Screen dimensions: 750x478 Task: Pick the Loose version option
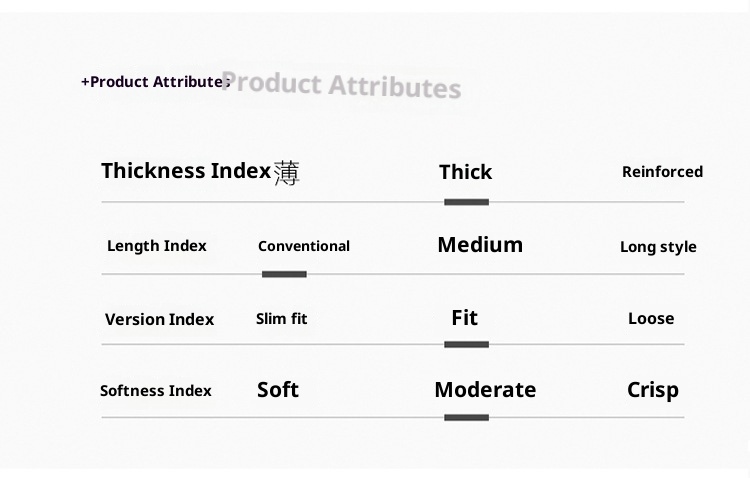pyautogui.click(x=651, y=319)
